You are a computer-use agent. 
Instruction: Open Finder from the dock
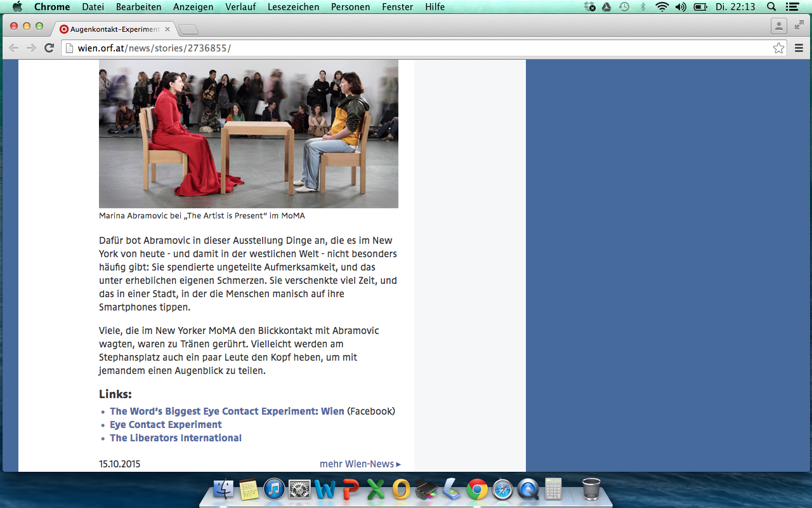(x=223, y=490)
